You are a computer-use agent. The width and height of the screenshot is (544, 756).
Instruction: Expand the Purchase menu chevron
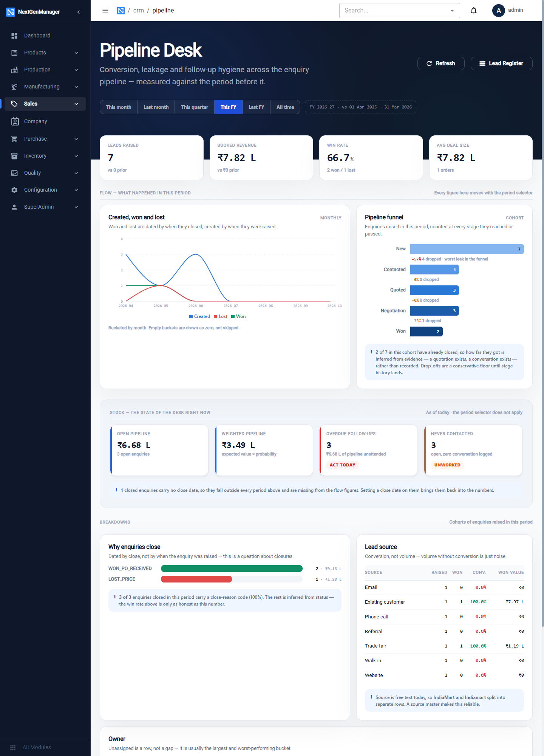(x=76, y=139)
